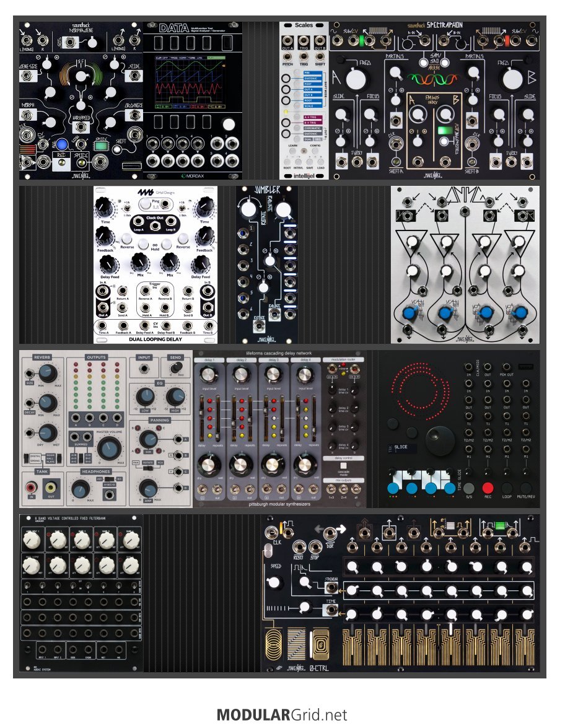Click the MUTE/REV button on Time Slice module

525,488
